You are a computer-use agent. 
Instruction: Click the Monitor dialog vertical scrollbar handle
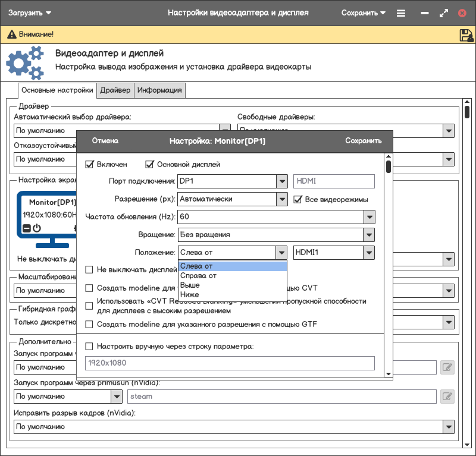(x=389, y=166)
